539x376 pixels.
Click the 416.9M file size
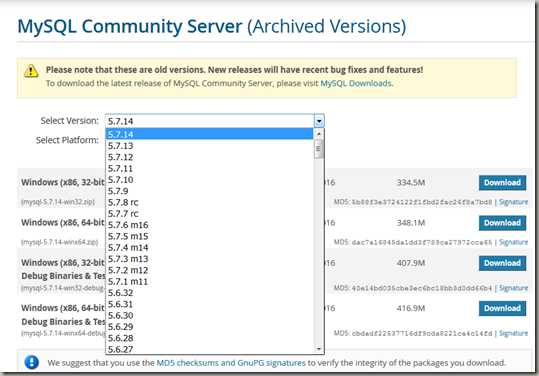pyautogui.click(x=411, y=308)
